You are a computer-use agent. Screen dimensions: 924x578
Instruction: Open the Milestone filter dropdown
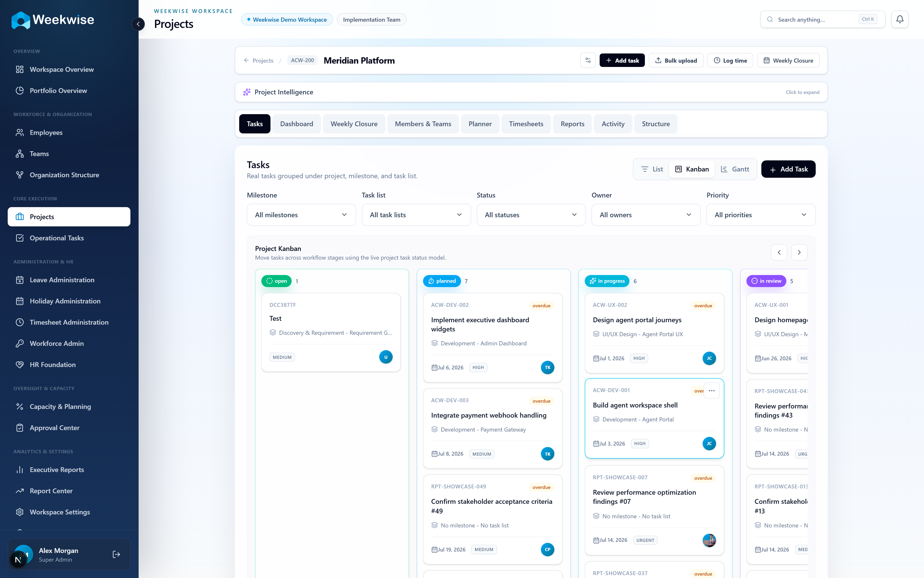(x=301, y=215)
